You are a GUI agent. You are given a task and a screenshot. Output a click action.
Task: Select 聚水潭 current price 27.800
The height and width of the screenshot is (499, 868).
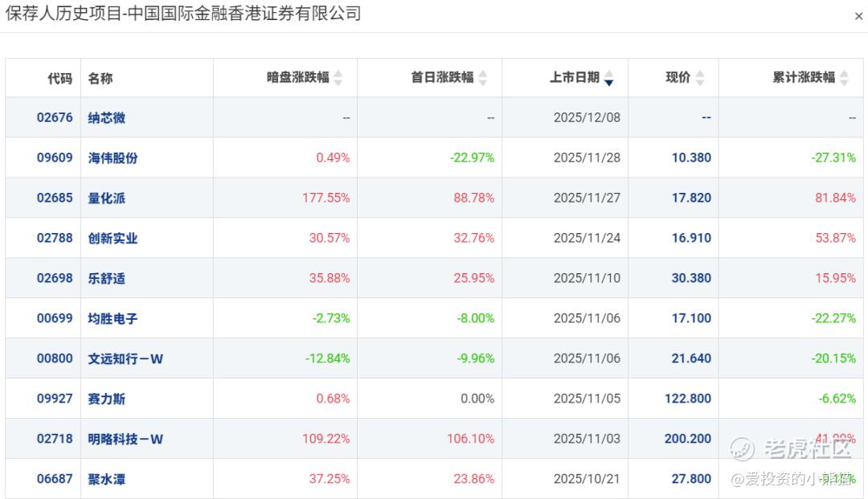click(691, 479)
